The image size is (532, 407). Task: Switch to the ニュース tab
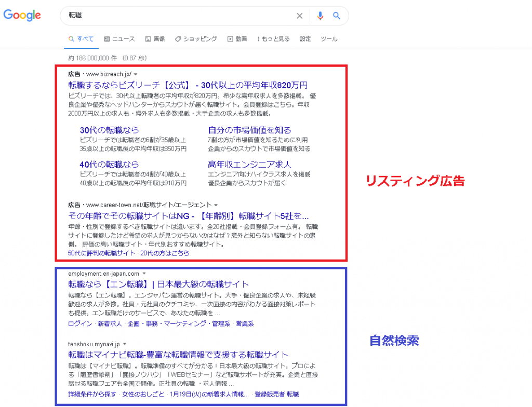click(x=119, y=38)
